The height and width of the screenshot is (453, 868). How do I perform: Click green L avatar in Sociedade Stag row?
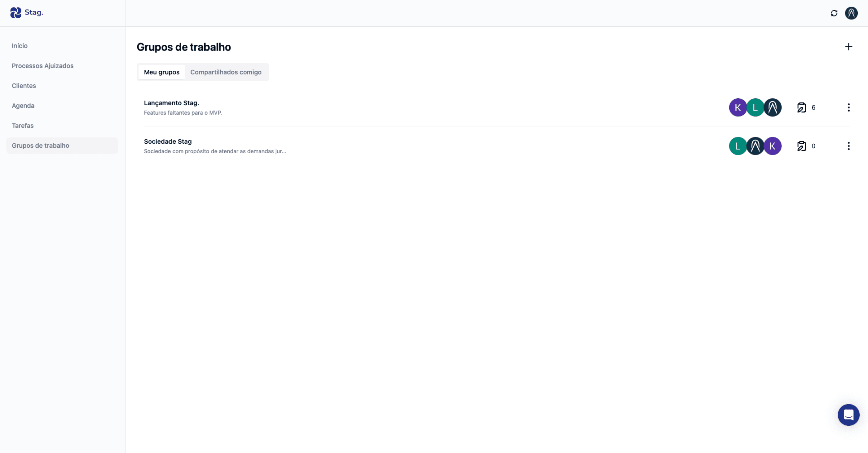[x=738, y=146]
